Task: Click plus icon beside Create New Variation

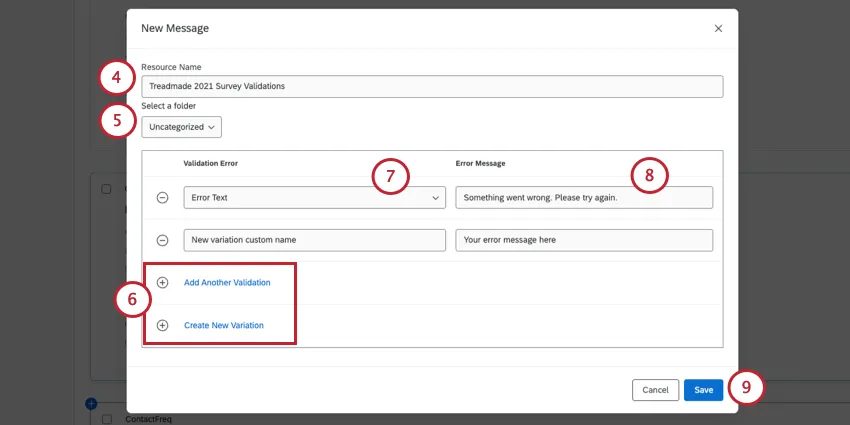Action: coord(163,325)
